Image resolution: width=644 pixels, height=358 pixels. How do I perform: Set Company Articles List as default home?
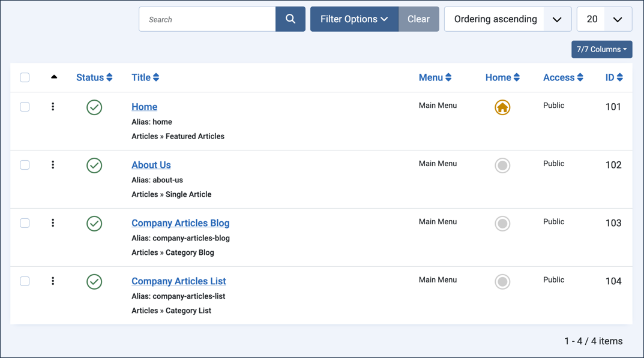pos(502,282)
